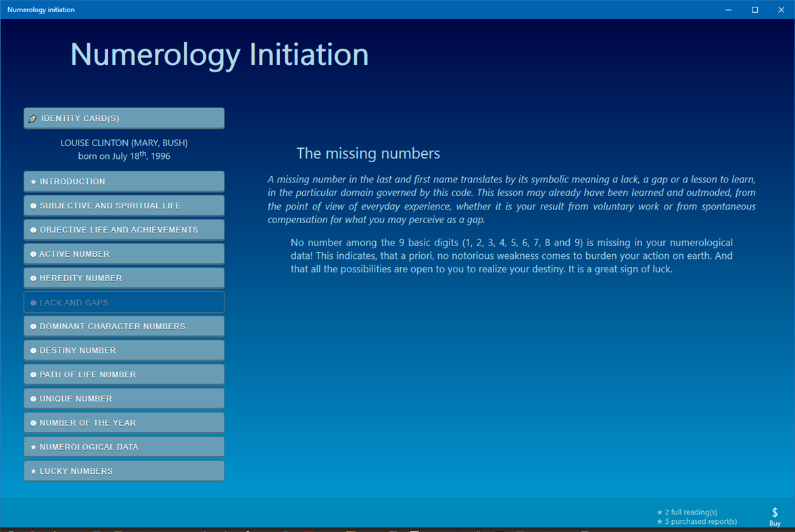
Task: Click the pencil icon on Identity Card(s)
Action: tap(33, 118)
